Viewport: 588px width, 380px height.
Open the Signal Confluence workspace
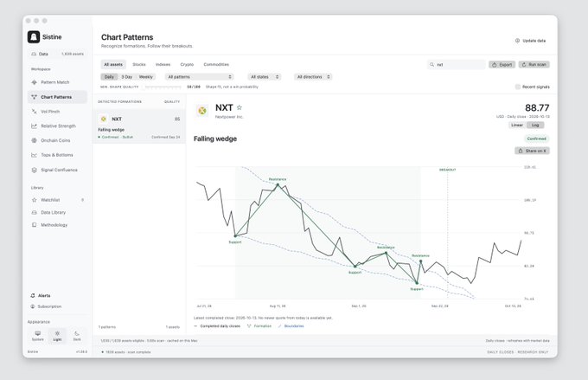57,171
